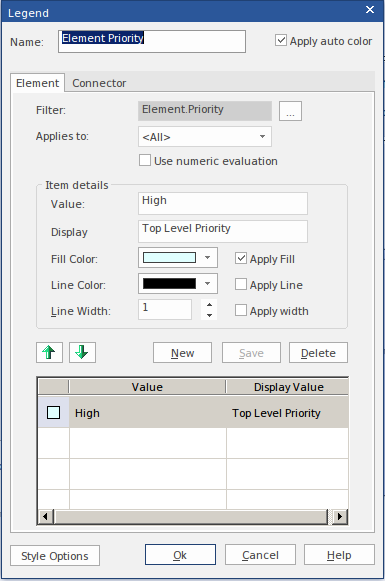Viewport: 385px width, 581px height.
Task: Confirm with the Ok button
Action: [180, 555]
